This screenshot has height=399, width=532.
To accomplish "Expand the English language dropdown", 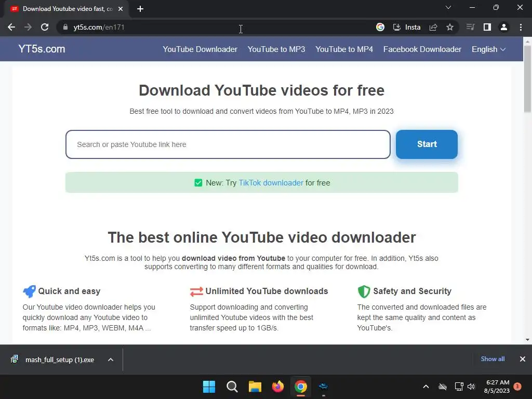I will coord(488,49).
